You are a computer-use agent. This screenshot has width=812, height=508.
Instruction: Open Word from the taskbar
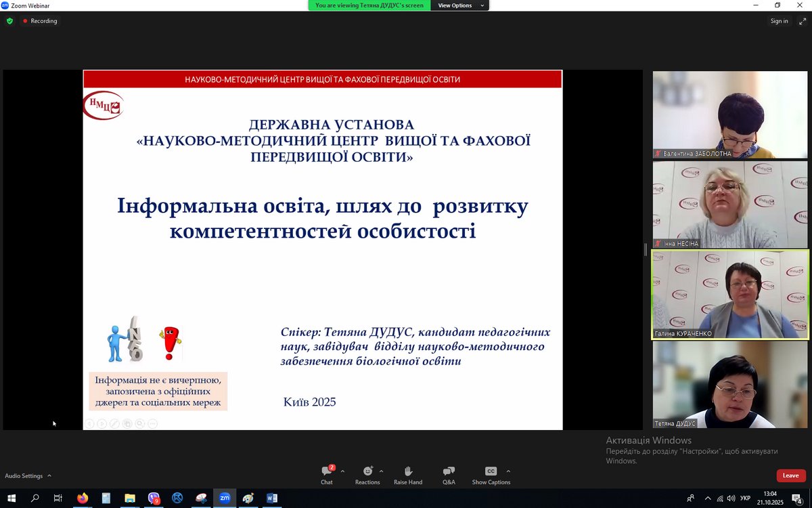tap(272, 498)
